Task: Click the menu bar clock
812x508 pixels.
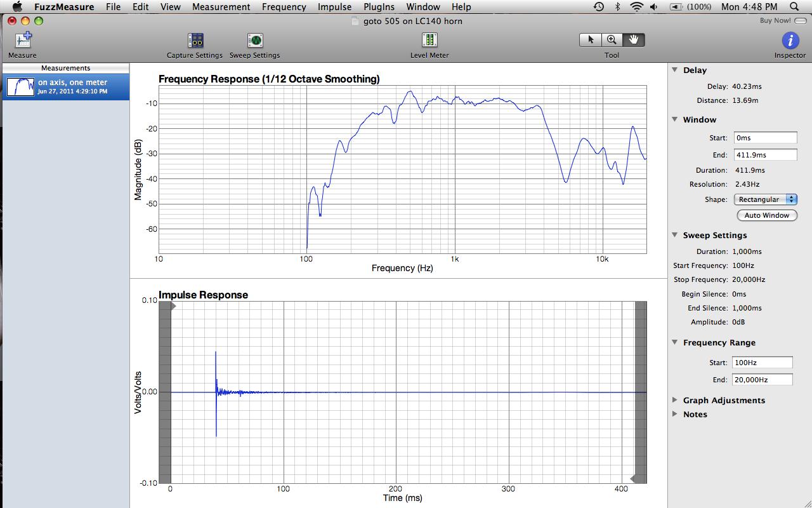Action: [749, 6]
